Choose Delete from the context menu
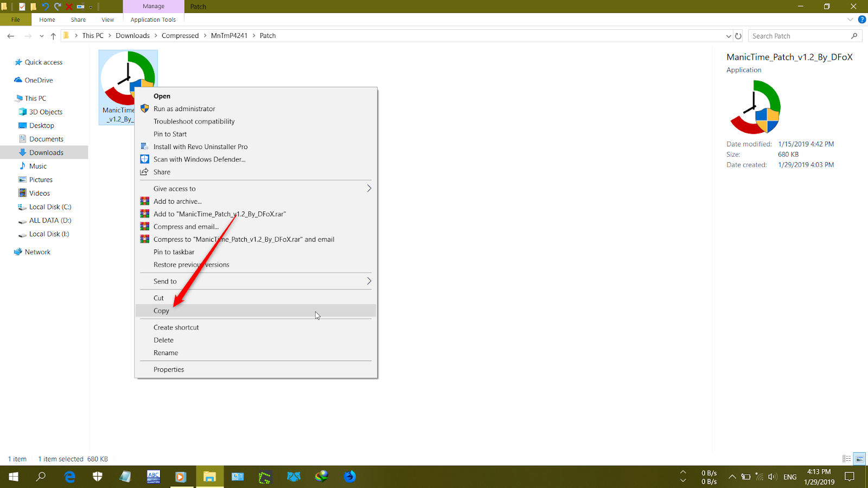868x488 pixels. click(x=256, y=341)
